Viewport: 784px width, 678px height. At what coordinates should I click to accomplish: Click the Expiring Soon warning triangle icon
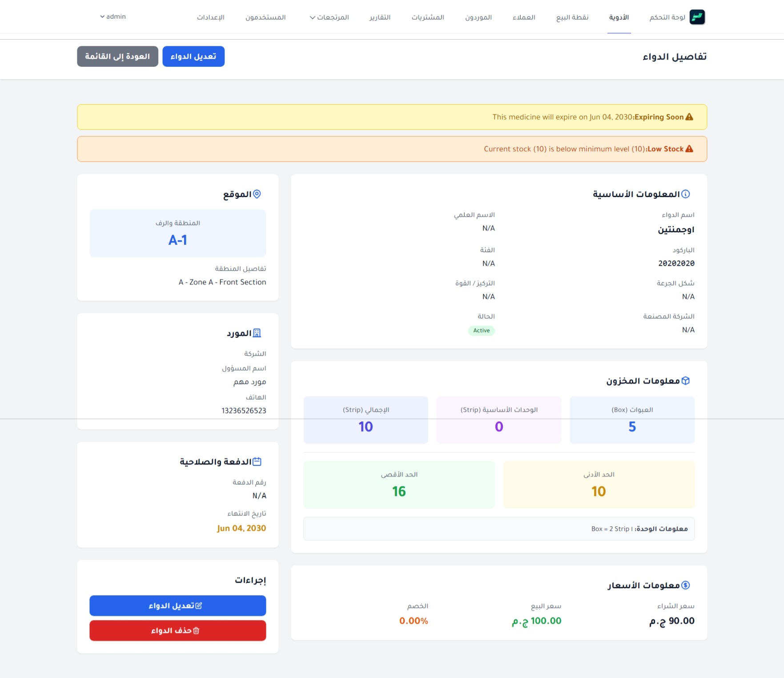689,117
